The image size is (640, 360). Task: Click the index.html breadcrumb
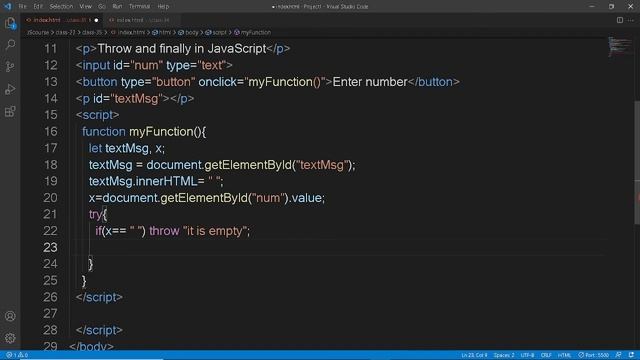(x=129, y=32)
